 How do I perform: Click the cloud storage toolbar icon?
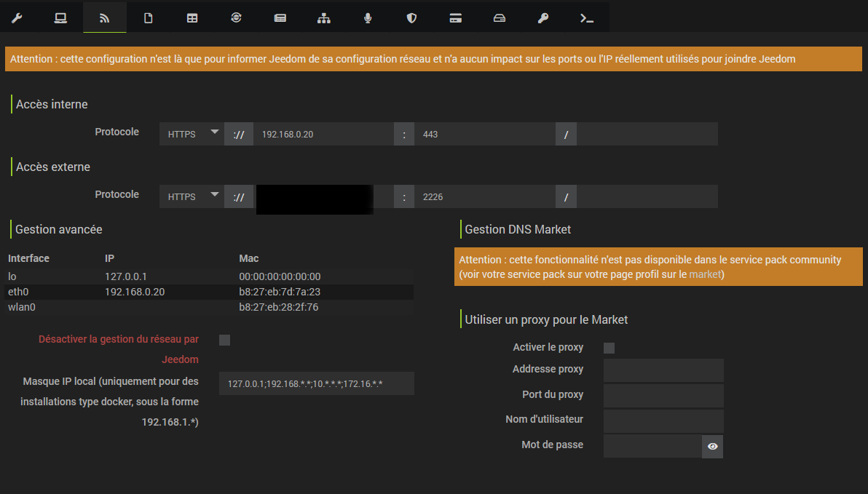499,17
